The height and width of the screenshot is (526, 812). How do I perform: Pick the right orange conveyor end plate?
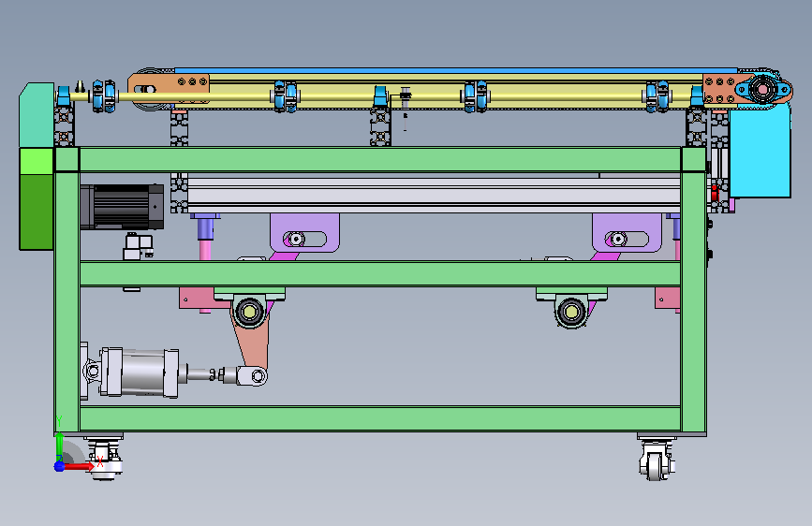coord(720,89)
